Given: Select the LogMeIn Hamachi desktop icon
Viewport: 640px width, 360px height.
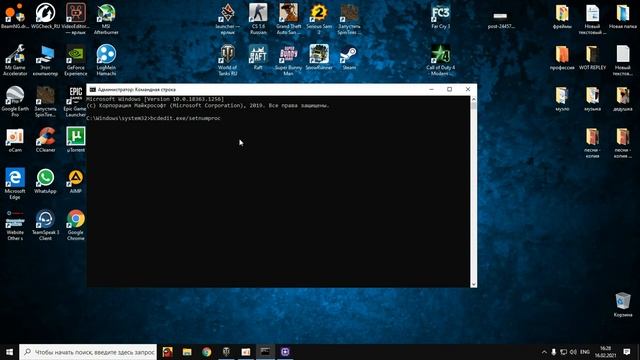Looking at the screenshot, I should (106, 60).
